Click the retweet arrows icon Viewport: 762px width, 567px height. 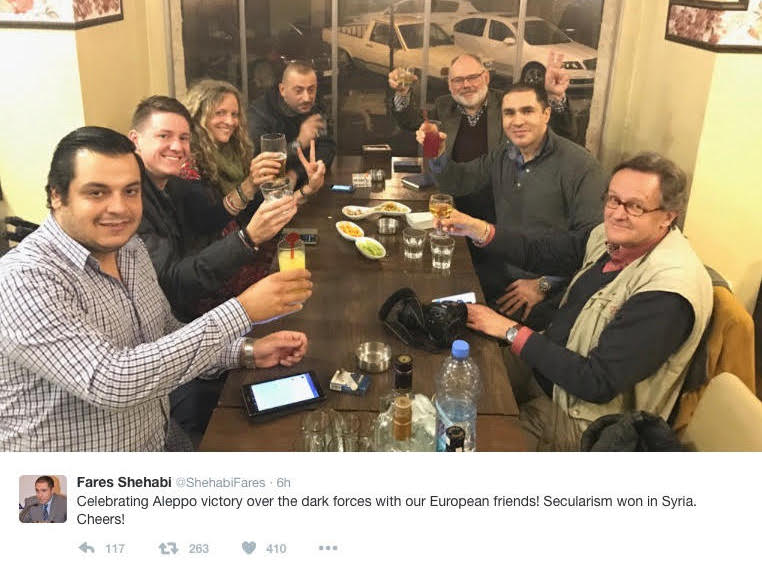(169, 548)
